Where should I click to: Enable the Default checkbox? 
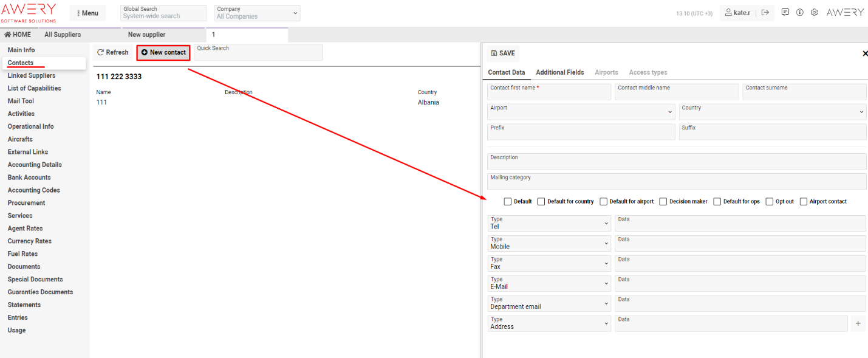point(508,202)
